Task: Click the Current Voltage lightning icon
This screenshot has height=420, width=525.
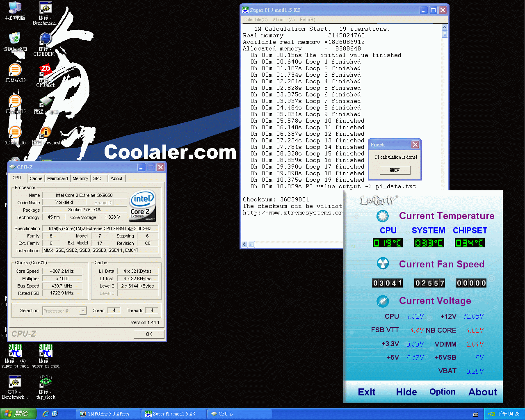Action: 383,301
